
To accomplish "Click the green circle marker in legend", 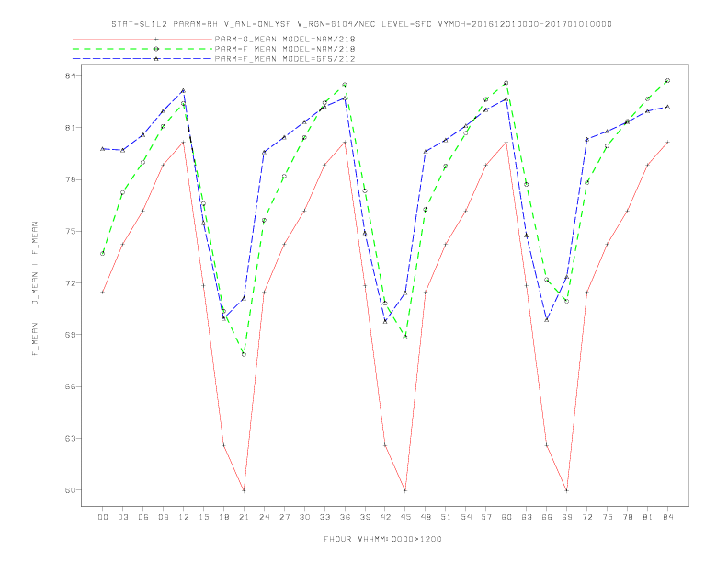I will (156, 49).
